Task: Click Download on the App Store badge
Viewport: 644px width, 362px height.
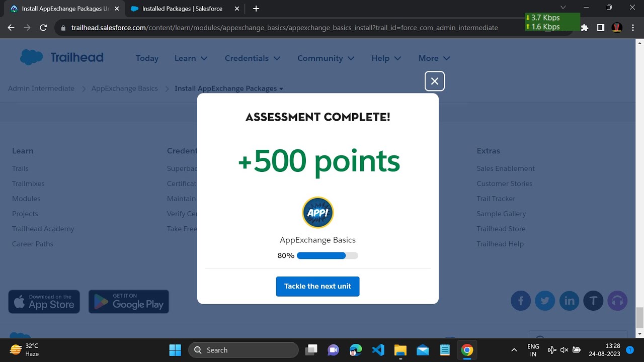Action: 44,302
